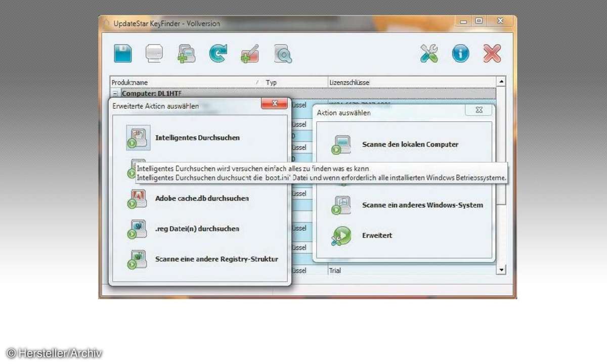Screen dimensions: 607x364
Task: Click the magnifying glass search toolbar icon
Action: click(283, 54)
